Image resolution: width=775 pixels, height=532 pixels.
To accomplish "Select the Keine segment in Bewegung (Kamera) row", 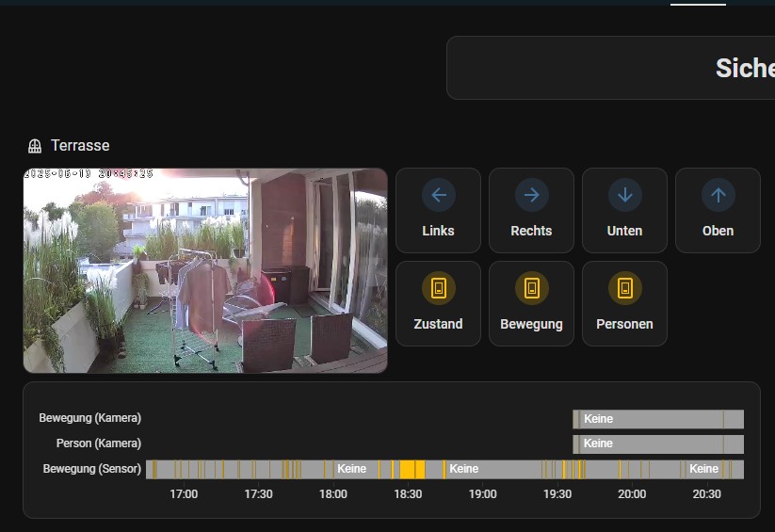I will 650,419.
